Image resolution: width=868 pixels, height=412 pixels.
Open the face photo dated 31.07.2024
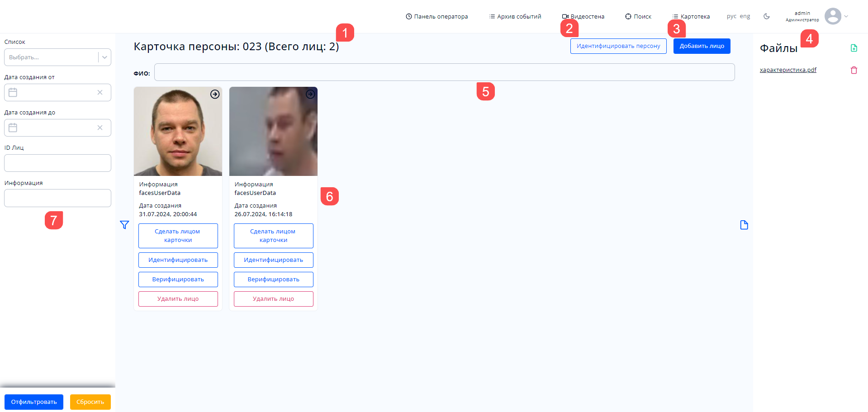coord(178,131)
